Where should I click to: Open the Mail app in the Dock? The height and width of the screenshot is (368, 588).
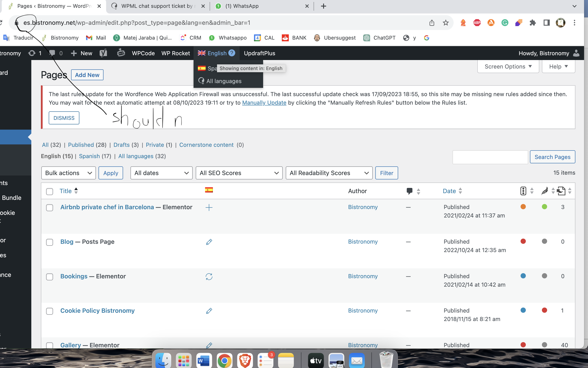357,360
